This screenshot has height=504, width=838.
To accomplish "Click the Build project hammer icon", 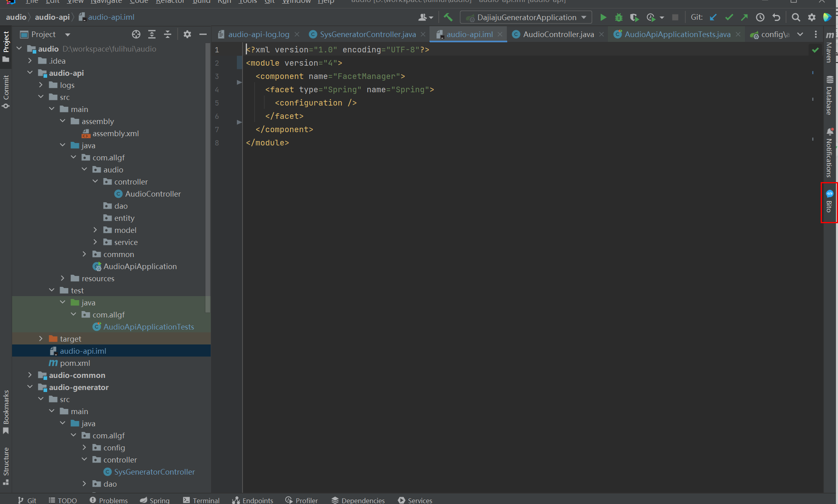I will 448,17.
